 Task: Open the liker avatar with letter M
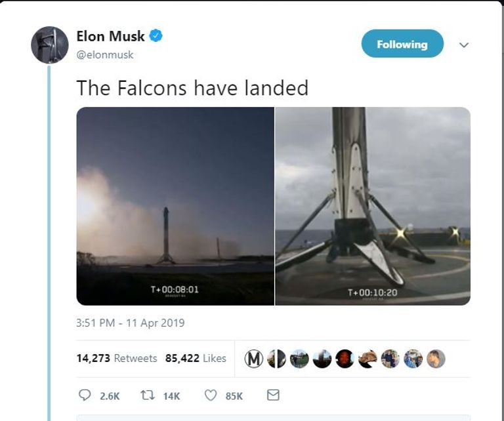pyautogui.click(x=254, y=359)
